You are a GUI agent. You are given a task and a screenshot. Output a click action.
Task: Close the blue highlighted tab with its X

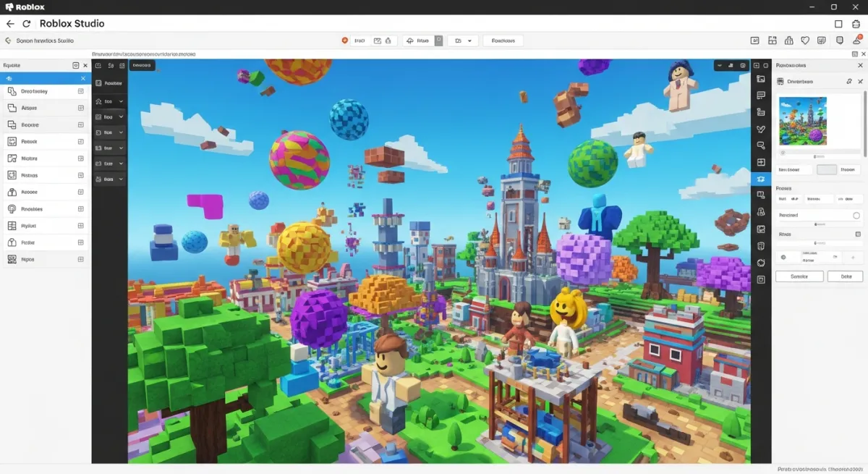pyautogui.click(x=82, y=78)
